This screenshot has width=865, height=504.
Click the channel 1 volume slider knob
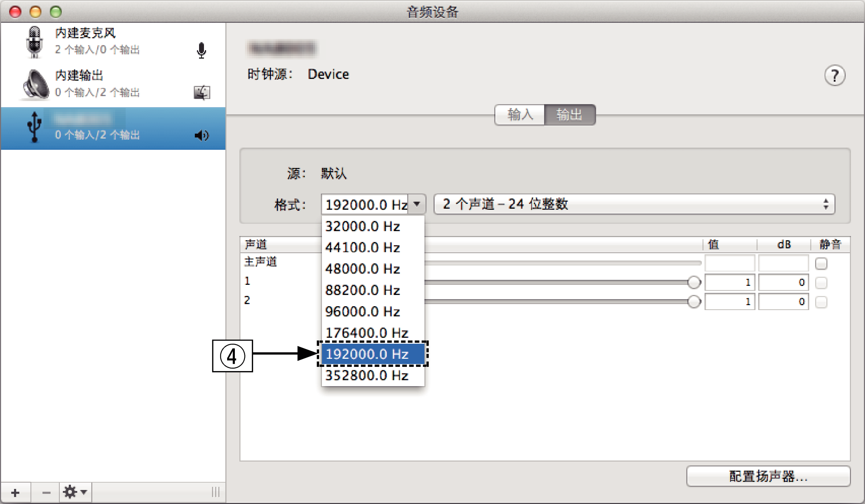[694, 283]
